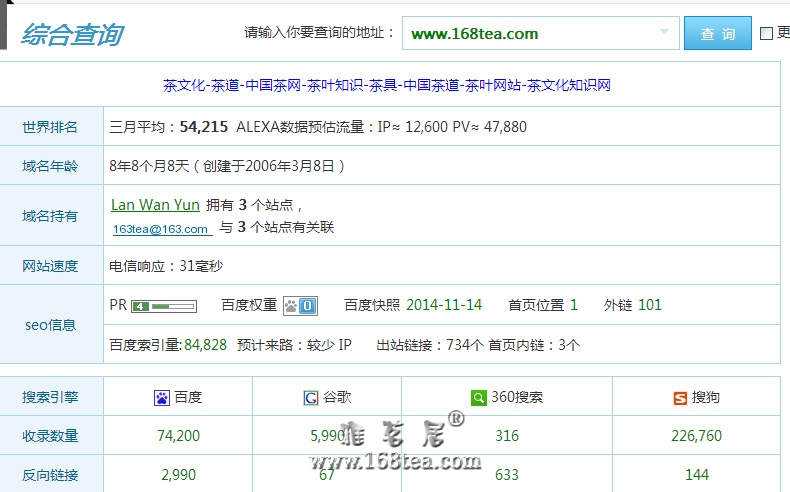Click the 世界排名 row label

(50, 127)
